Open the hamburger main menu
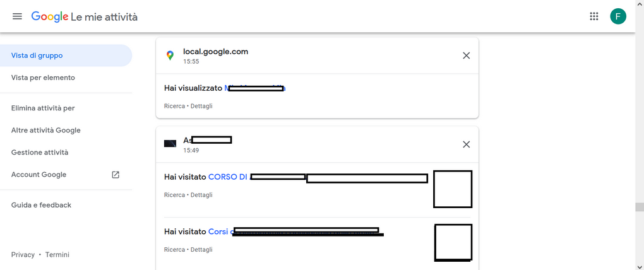 pyautogui.click(x=17, y=16)
